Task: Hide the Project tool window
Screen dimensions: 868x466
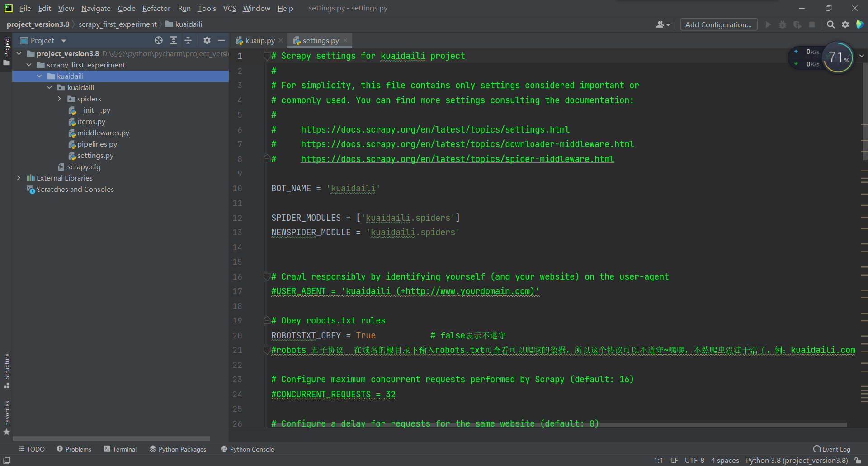Action: point(222,40)
